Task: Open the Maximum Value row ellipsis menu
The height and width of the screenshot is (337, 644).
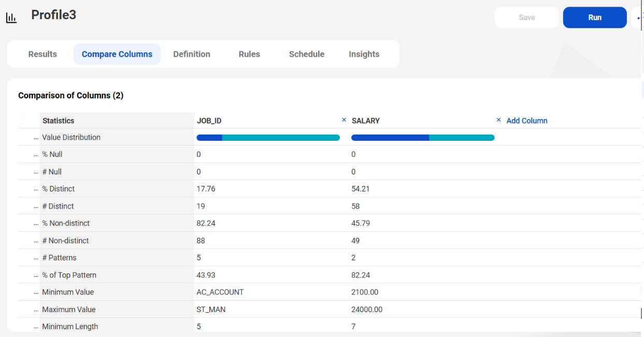Action: [x=36, y=310]
